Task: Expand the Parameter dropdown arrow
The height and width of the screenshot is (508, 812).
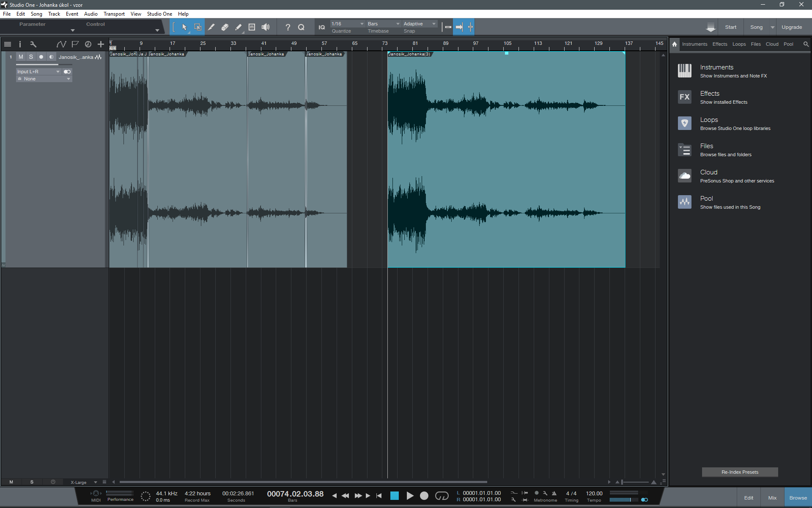Action: [72, 30]
